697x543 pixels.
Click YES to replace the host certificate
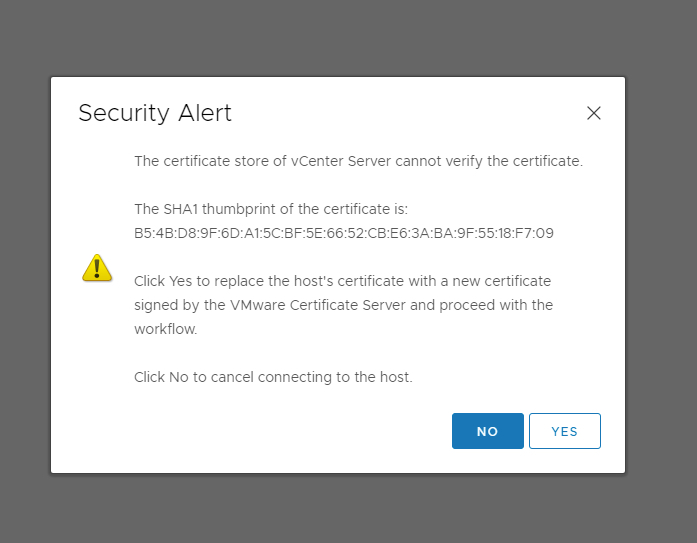[565, 431]
